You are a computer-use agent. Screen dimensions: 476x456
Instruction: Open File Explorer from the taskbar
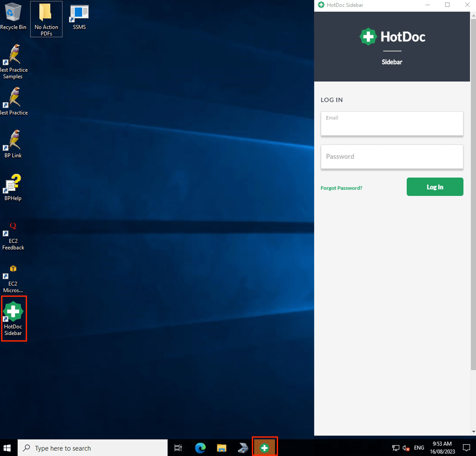coord(222,448)
